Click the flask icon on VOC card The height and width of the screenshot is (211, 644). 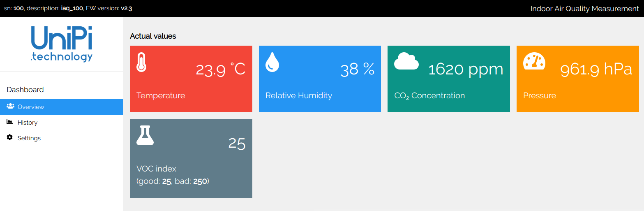(145, 135)
